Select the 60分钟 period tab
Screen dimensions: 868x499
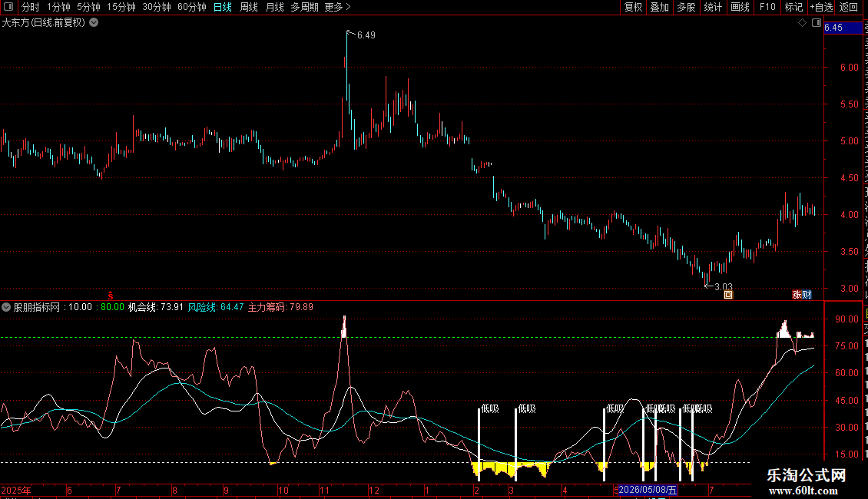[191, 7]
